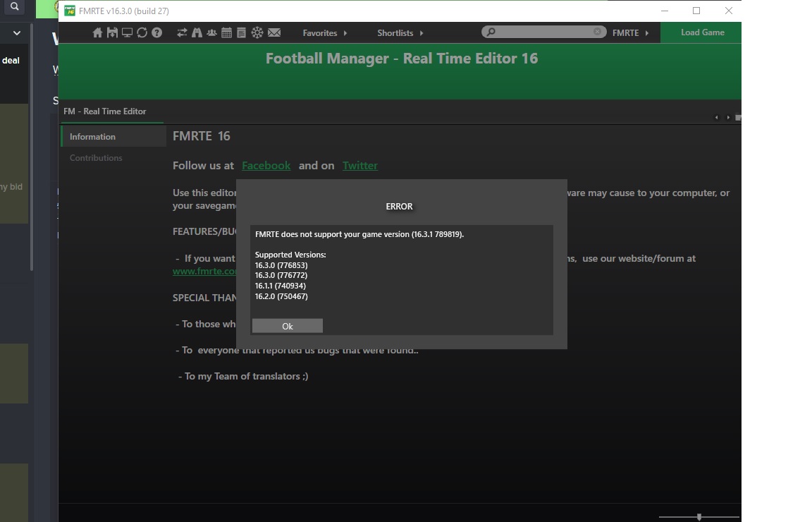Open the calendar icon
The image size is (812, 522).
[226, 32]
